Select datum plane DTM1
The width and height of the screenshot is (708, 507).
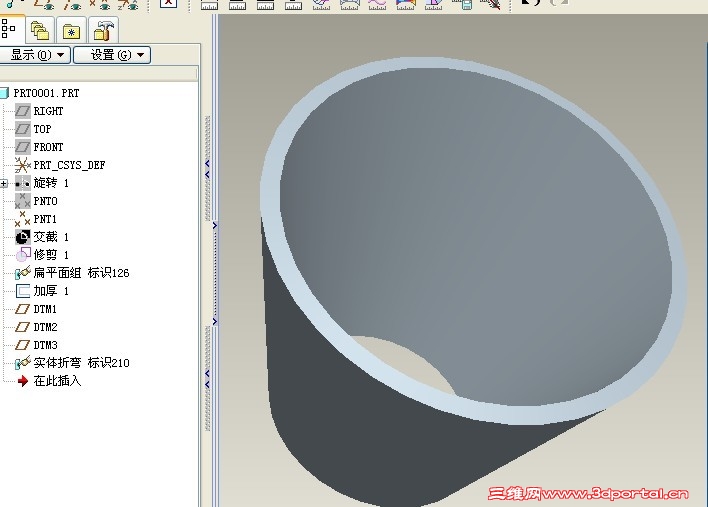click(x=36, y=309)
